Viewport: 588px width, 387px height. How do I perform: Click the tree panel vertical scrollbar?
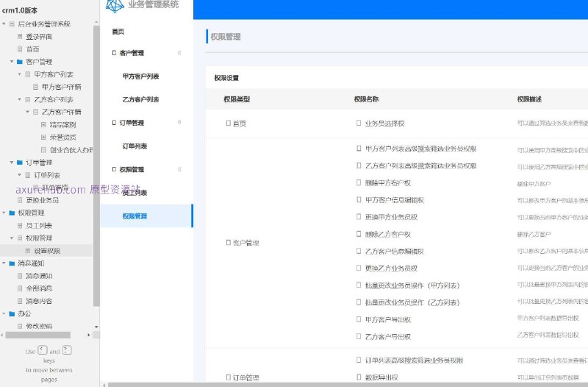(96, 165)
